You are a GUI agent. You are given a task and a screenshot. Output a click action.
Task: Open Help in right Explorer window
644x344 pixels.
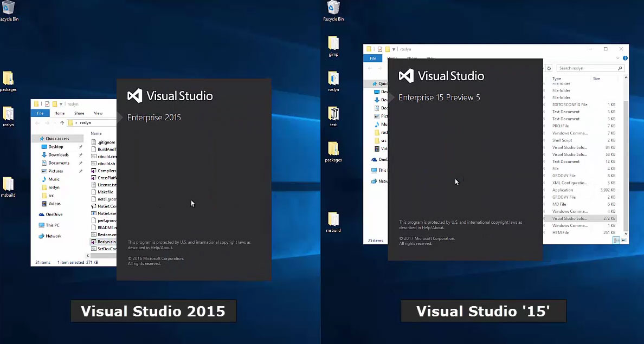click(x=625, y=59)
